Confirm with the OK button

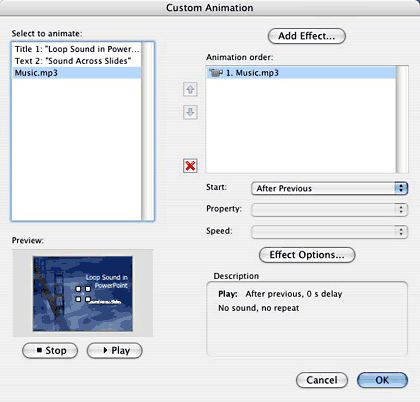[x=382, y=380]
